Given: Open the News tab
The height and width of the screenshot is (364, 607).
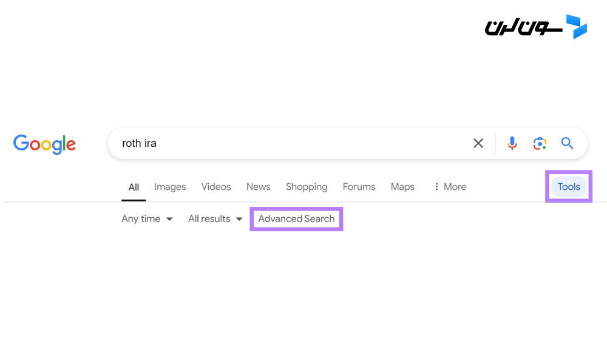Looking at the screenshot, I should point(258,187).
